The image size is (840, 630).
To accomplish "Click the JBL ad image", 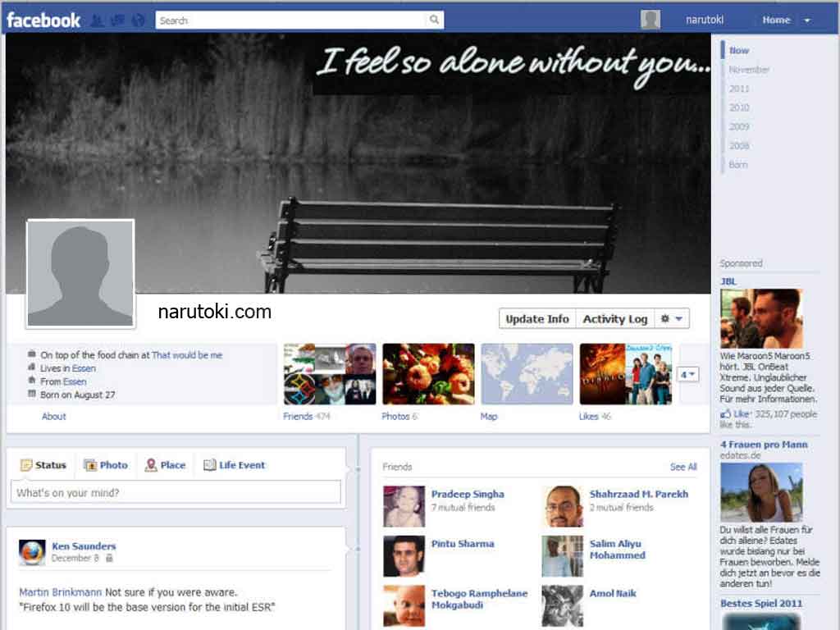I will pyautogui.click(x=762, y=318).
